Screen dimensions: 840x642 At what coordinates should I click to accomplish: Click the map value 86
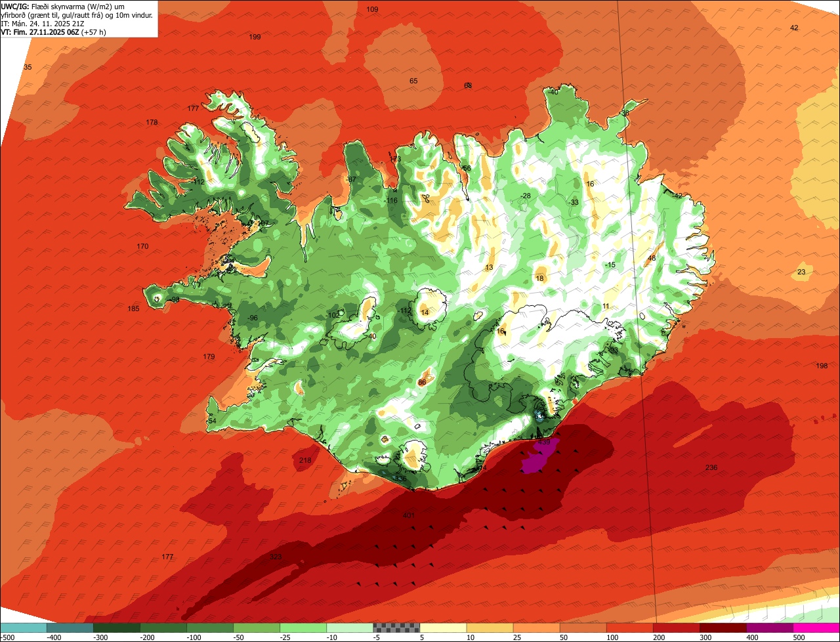pyautogui.click(x=422, y=382)
